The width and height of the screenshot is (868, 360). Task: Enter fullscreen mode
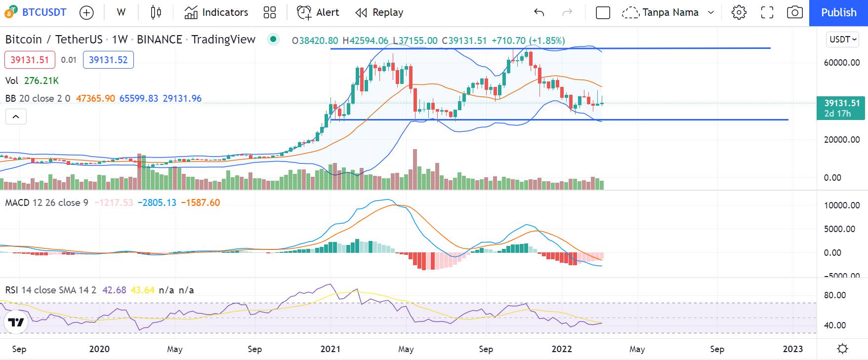tap(767, 12)
